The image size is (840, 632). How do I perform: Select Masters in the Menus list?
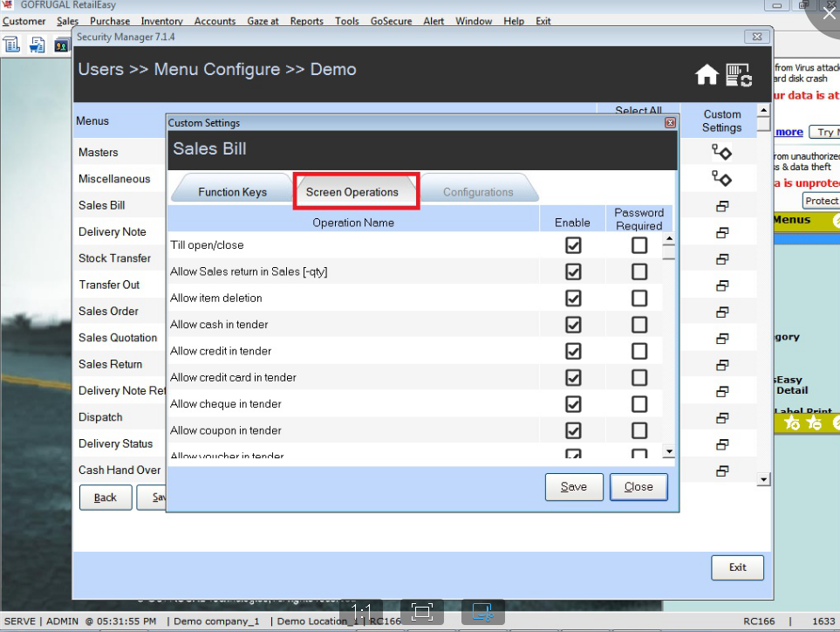coord(98,152)
